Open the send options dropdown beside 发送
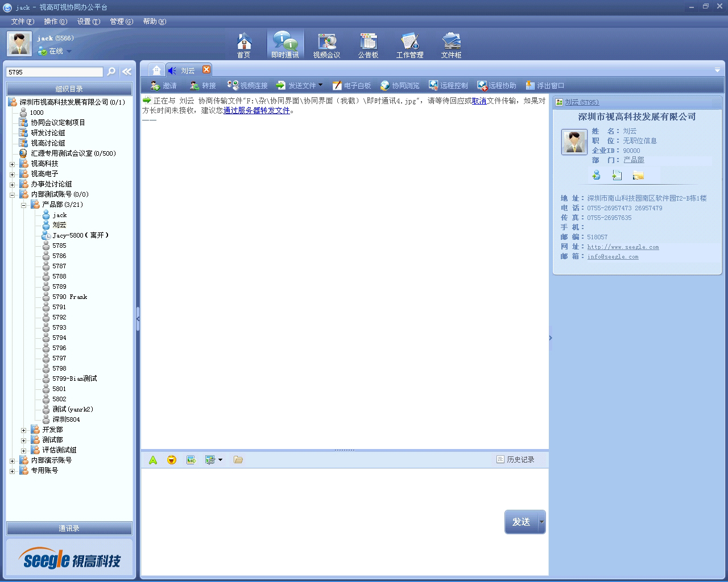Screen dimensions: 728x582 541,522
